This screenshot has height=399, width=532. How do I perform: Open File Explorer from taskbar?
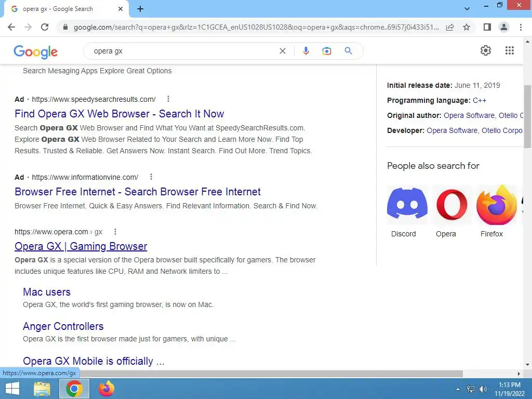click(x=42, y=389)
